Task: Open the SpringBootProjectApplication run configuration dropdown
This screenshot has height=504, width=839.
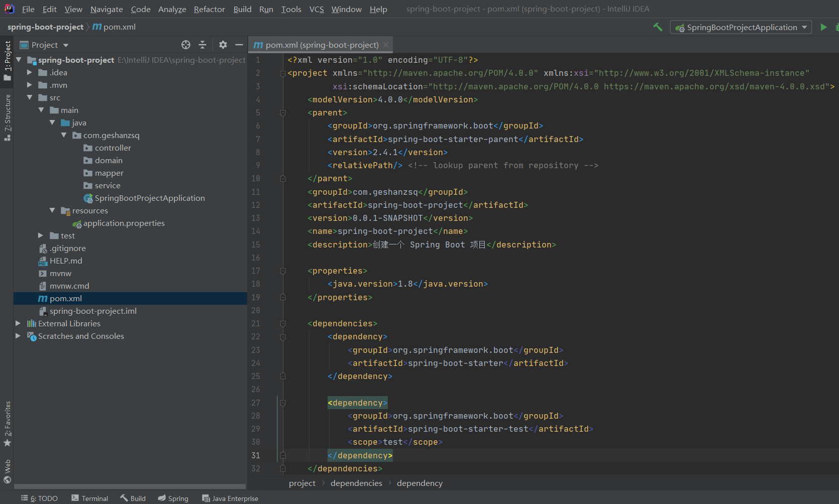Action: (741, 27)
